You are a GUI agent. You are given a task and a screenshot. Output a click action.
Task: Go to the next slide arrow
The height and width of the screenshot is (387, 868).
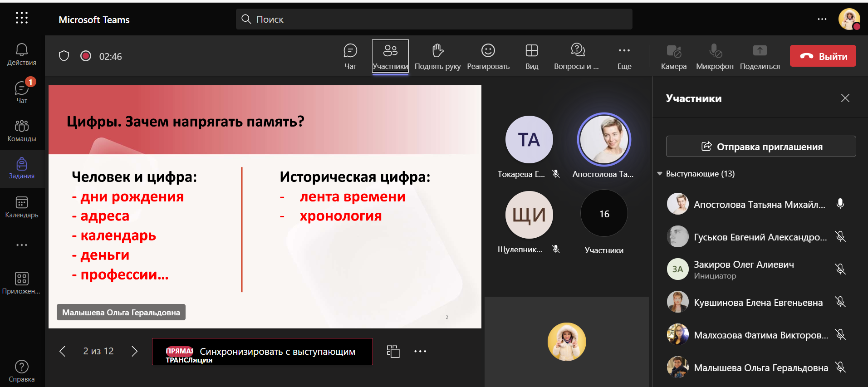[x=134, y=352]
